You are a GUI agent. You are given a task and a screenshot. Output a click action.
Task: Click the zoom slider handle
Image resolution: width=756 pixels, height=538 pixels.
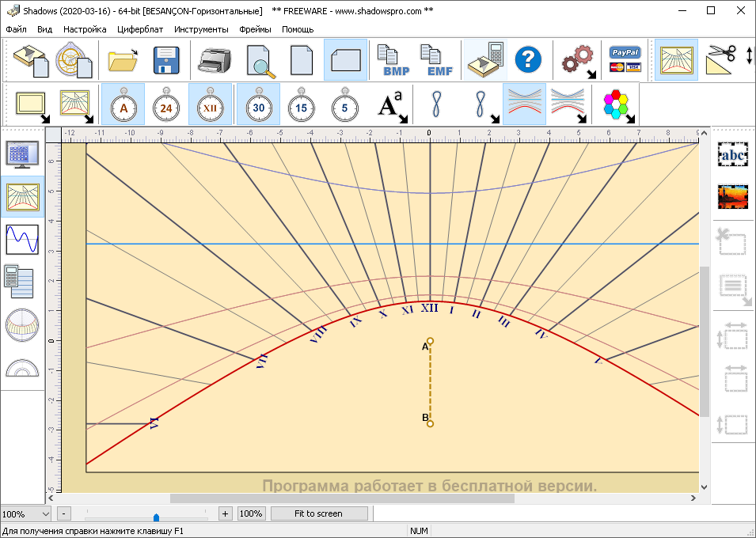click(156, 517)
